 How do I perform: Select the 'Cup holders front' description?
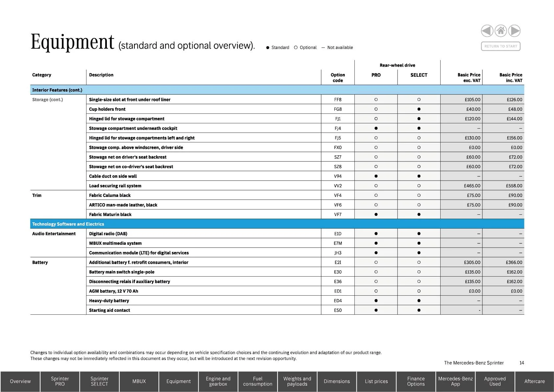107,109
